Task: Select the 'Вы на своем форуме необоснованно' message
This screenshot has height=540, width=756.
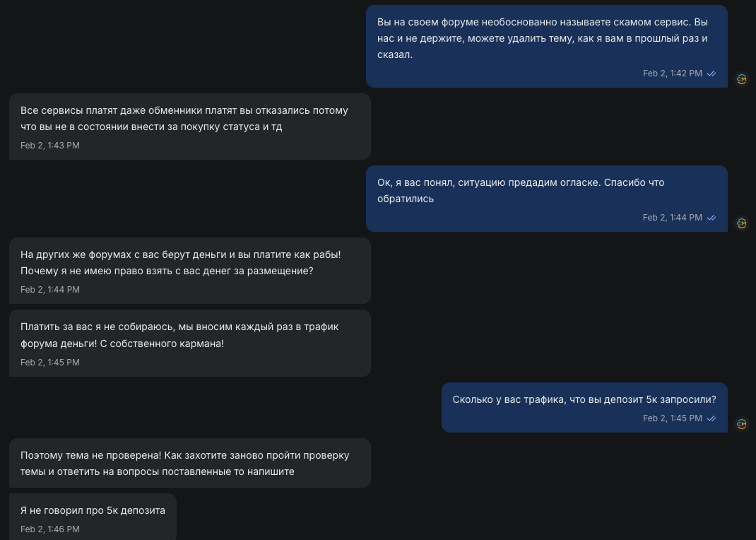Action: pyautogui.click(x=546, y=38)
